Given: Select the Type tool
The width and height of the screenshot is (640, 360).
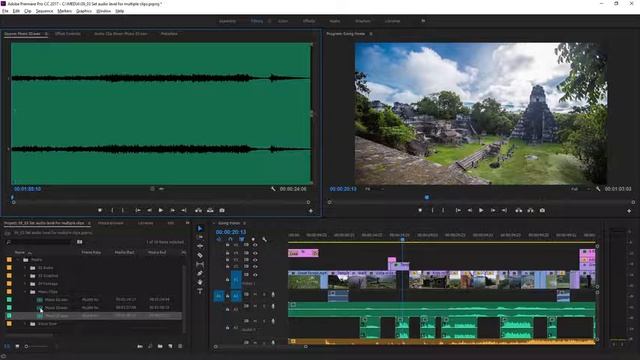Looking at the screenshot, I should coord(200,291).
